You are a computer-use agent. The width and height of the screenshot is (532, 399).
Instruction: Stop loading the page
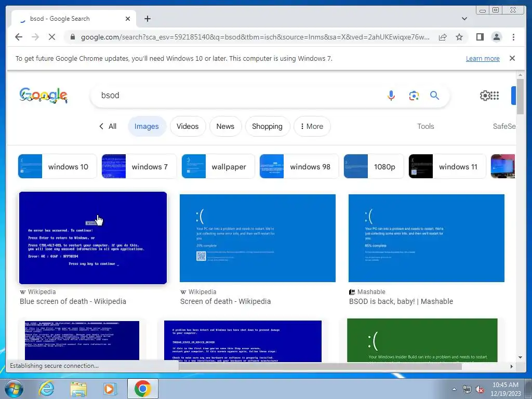pyautogui.click(x=52, y=37)
